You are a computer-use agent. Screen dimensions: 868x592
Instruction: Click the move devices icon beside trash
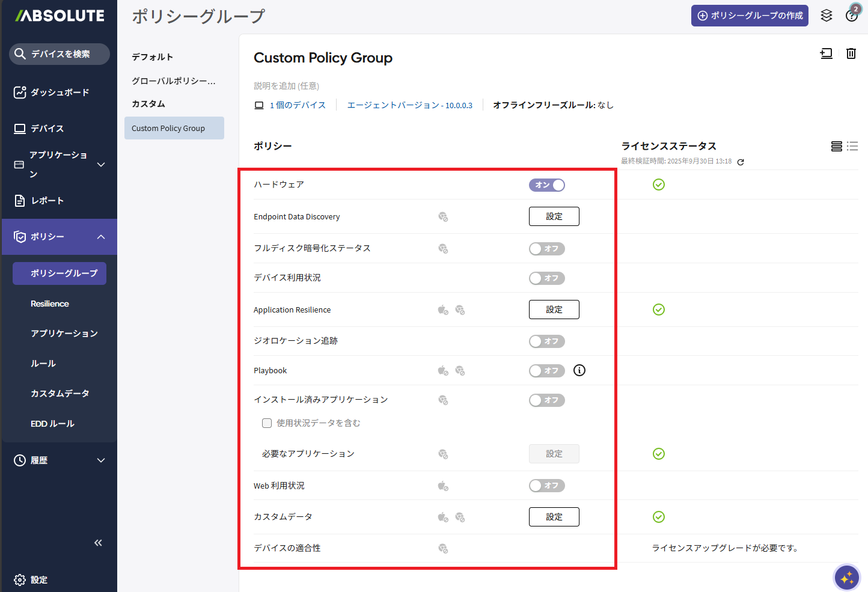pyautogui.click(x=827, y=53)
